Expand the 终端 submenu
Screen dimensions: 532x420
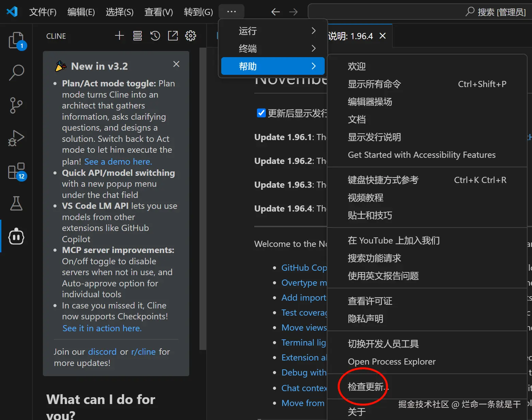coord(273,49)
